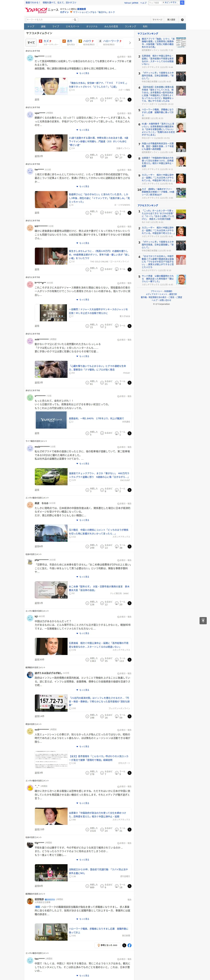Open the 速報 navigation menu item

(43, 27)
